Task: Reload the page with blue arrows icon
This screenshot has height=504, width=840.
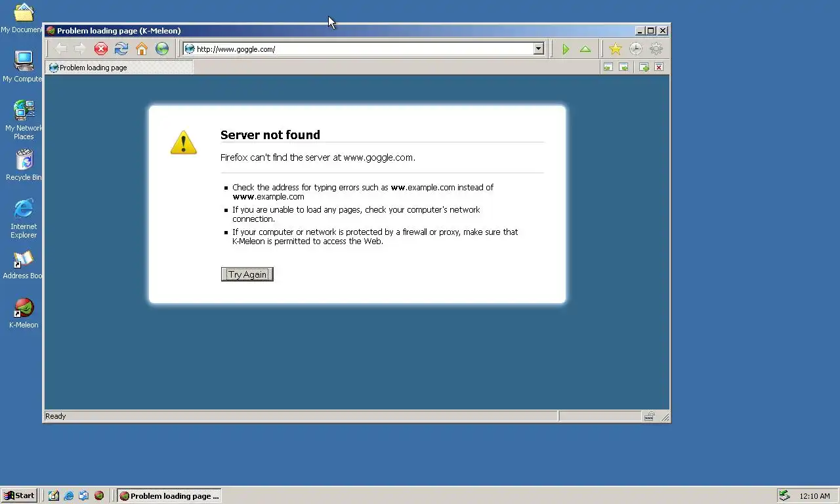Action: [121, 49]
